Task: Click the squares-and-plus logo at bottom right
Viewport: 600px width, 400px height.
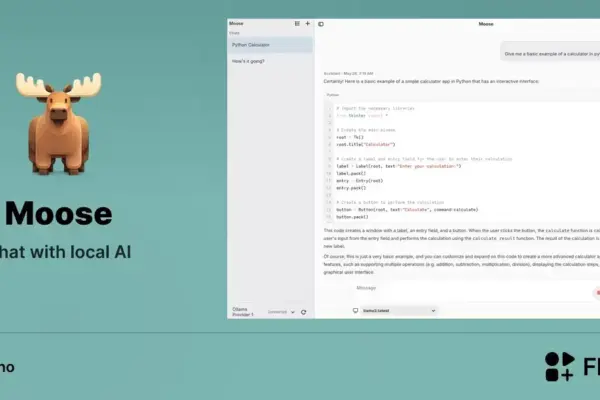Action: click(x=559, y=367)
